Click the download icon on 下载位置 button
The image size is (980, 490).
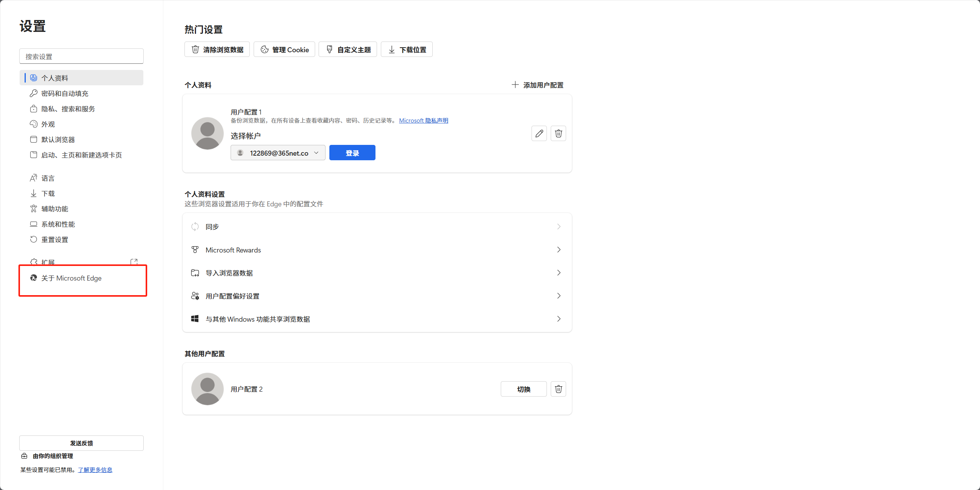coord(392,49)
